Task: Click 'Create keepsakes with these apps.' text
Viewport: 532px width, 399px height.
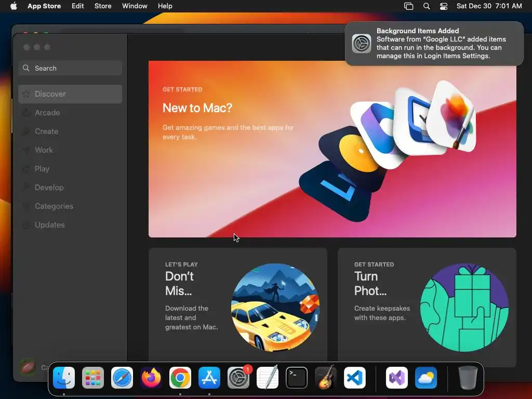Action: pos(382,313)
